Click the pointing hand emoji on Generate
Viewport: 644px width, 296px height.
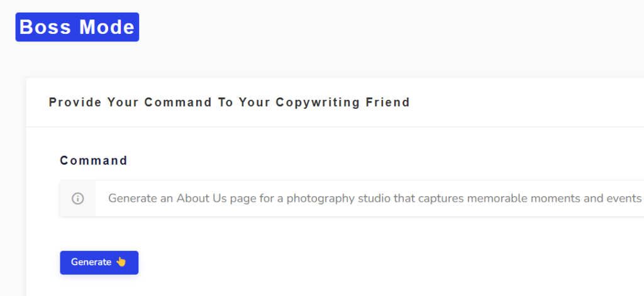121,262
